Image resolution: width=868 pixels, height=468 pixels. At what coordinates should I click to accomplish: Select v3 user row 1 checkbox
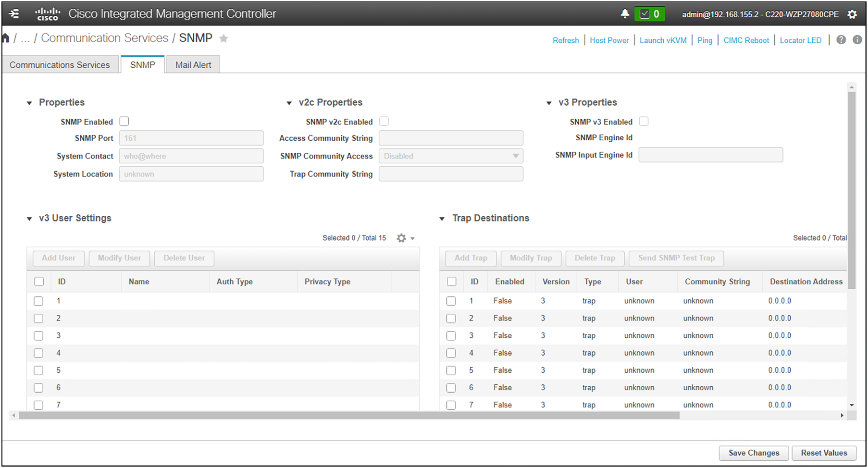(x=38, y=301)
